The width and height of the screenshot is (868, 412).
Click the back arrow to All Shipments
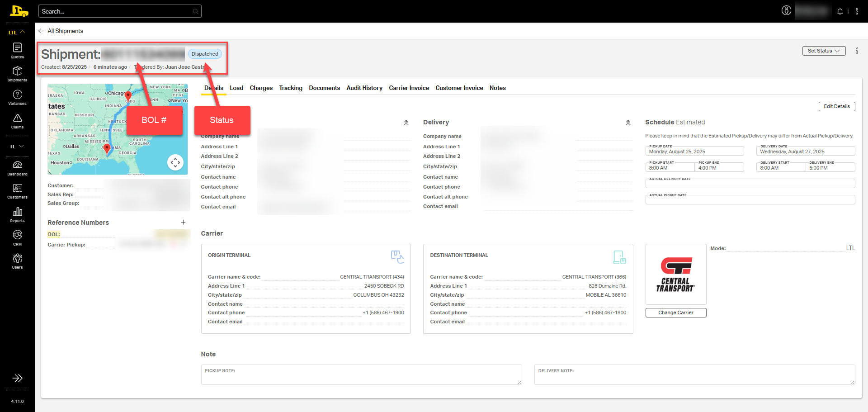(41, 31)
